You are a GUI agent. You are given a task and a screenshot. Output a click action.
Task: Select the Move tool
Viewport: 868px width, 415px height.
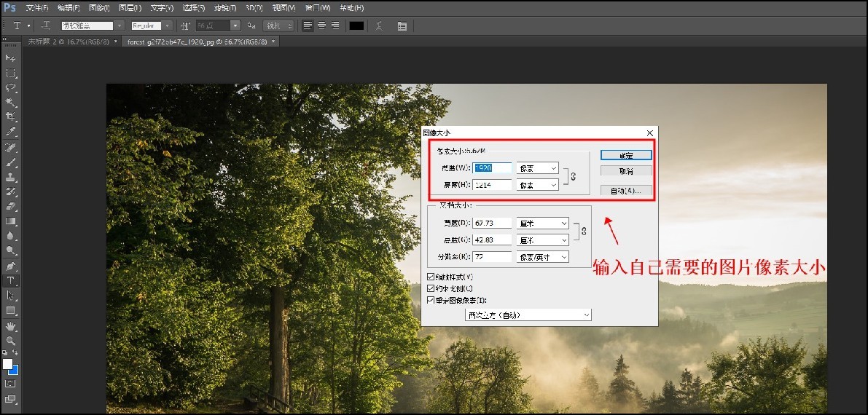click(x=11, y=58)
